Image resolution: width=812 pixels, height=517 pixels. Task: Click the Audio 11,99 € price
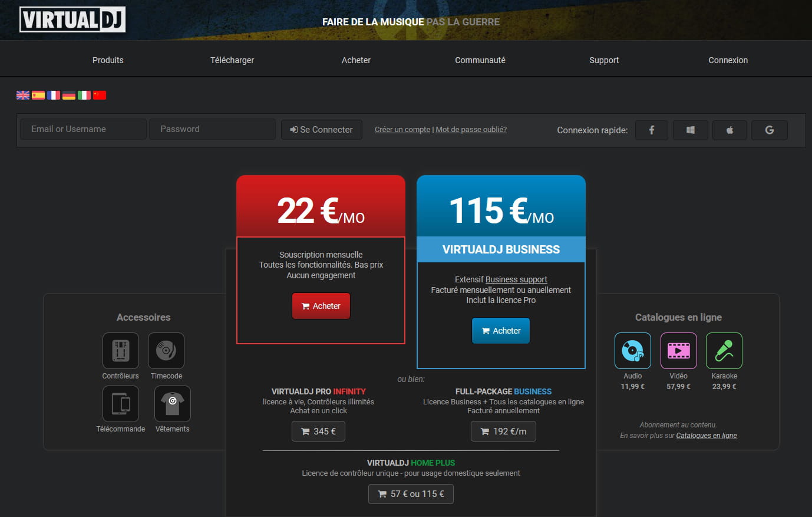(633, 387)
